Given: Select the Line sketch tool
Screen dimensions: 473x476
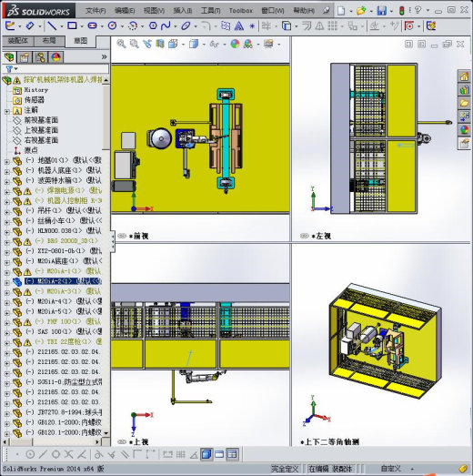Looking at the screenshot, I should 52,26.
